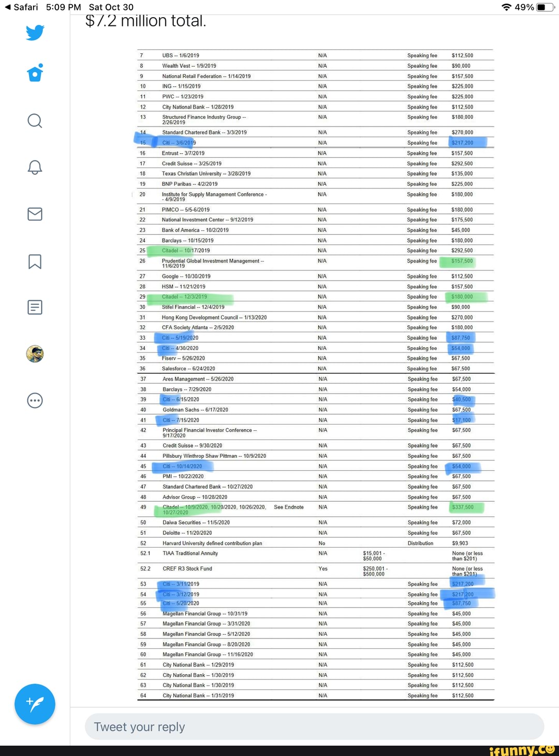
Task: Open the Twitter bird home logo
Action: [35, 33]
